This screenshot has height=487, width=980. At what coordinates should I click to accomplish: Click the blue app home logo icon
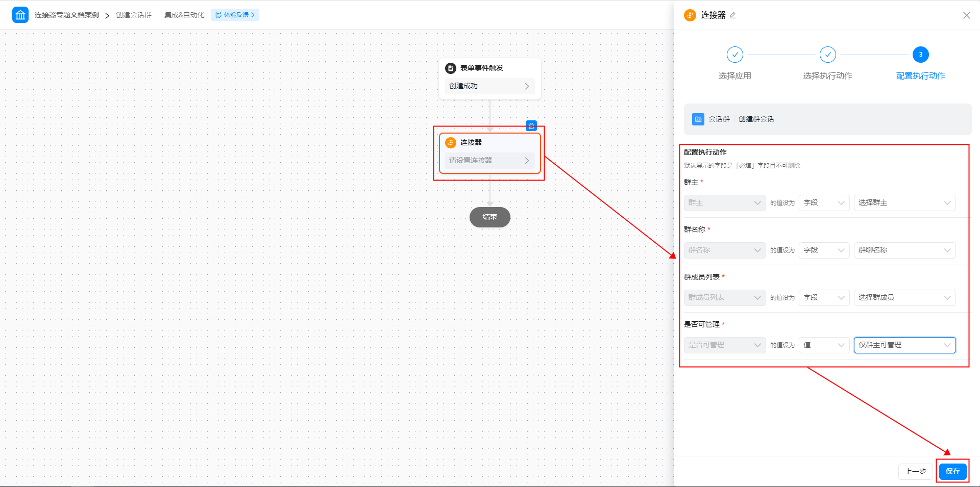[20, 15]
